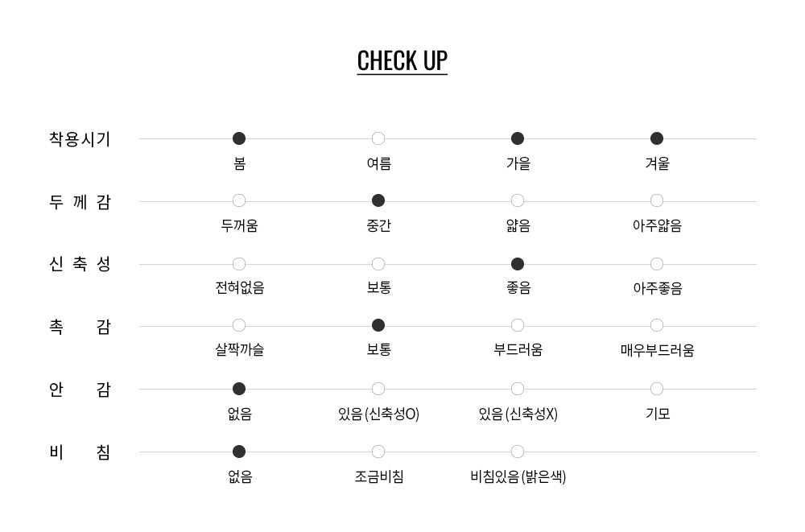The image size is (805, 532).
Task: Select 전혀없음 elasticity circle
Action: tap(239, 264)
